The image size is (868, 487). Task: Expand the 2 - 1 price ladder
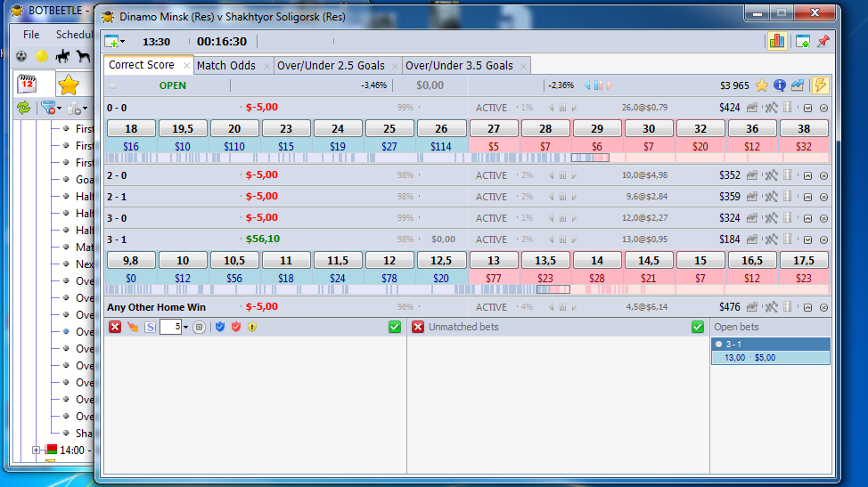coord(807,198)
